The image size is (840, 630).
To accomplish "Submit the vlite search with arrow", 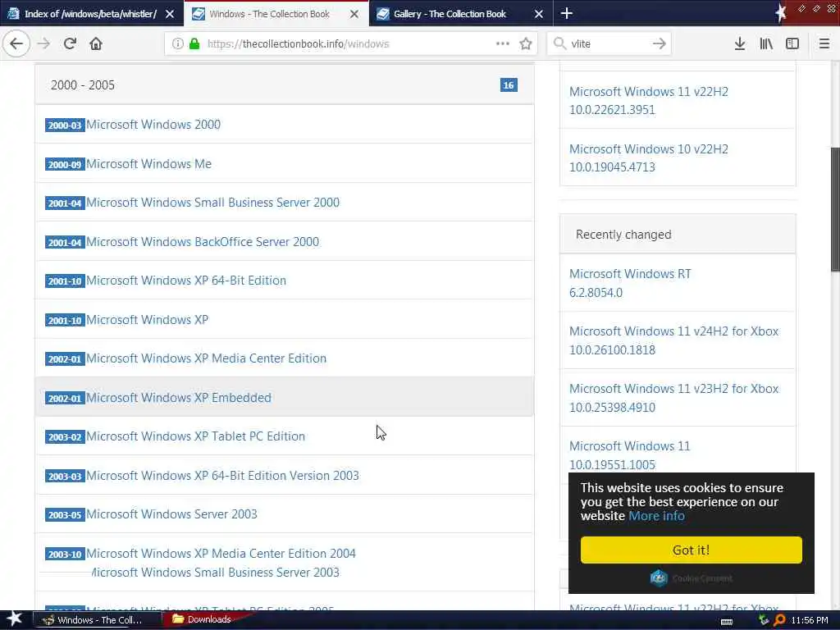I will [x=659, y=44].
